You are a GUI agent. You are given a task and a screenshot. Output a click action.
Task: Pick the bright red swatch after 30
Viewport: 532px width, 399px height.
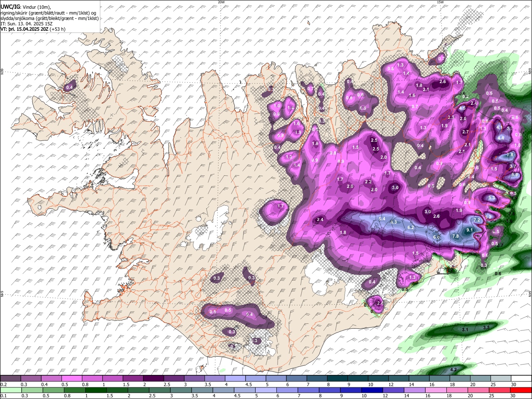(x=521, y=390)
